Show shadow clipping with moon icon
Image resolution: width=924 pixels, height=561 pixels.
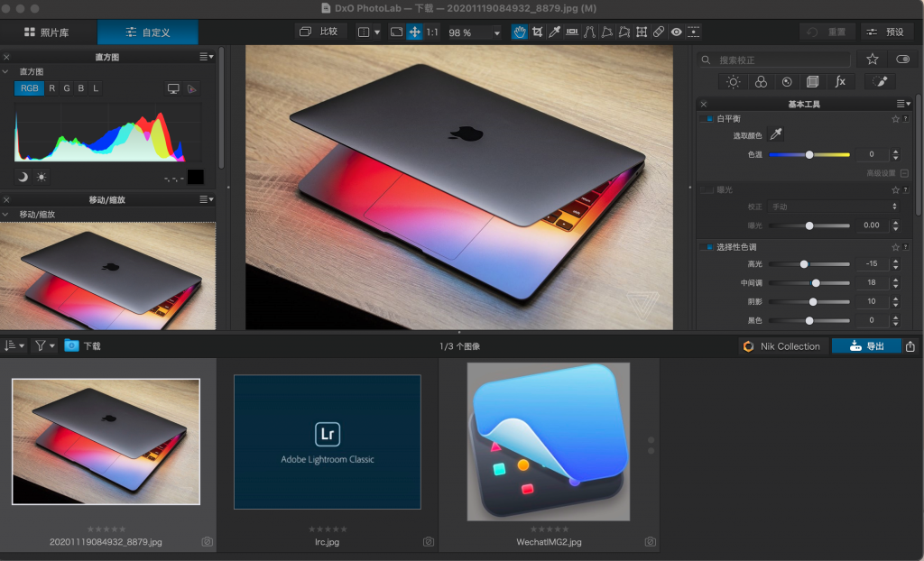[x=23, y=177]
